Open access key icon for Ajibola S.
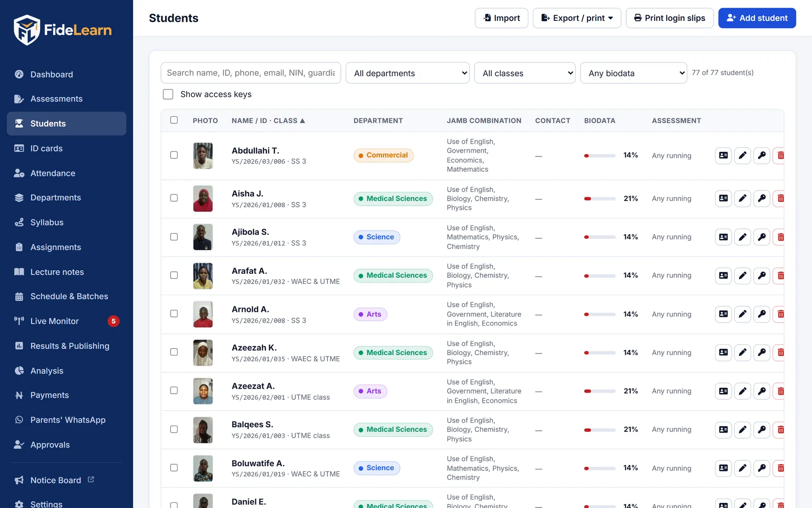 click(762, 237)
